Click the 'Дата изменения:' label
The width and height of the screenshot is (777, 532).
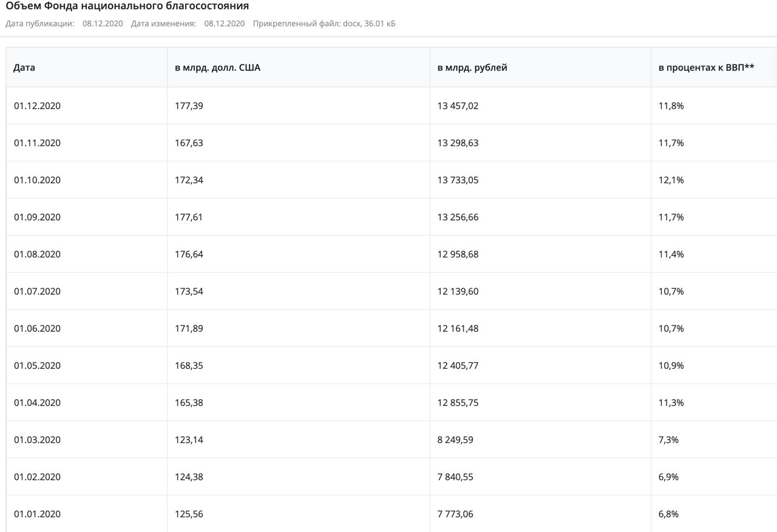coord(163,24)
